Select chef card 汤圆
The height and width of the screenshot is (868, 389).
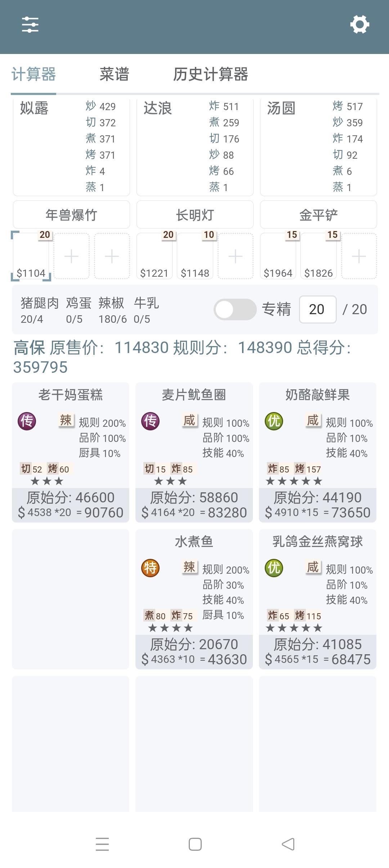[318, 147]
